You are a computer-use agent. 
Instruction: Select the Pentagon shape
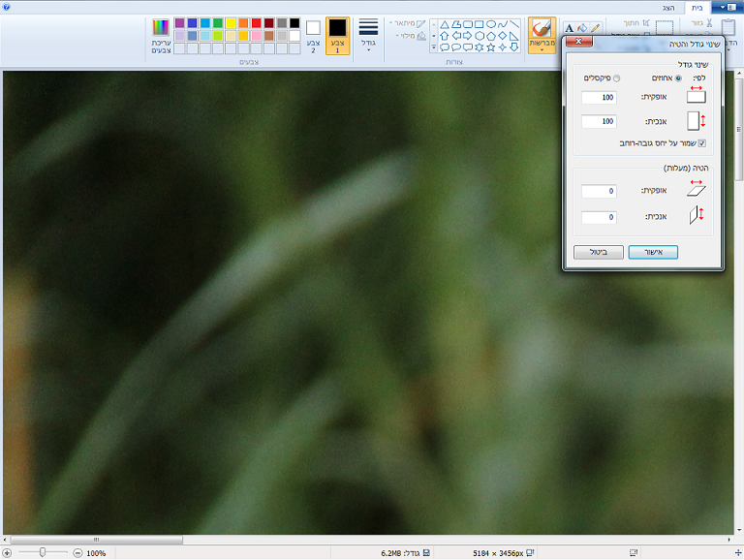tap(491, 36)
